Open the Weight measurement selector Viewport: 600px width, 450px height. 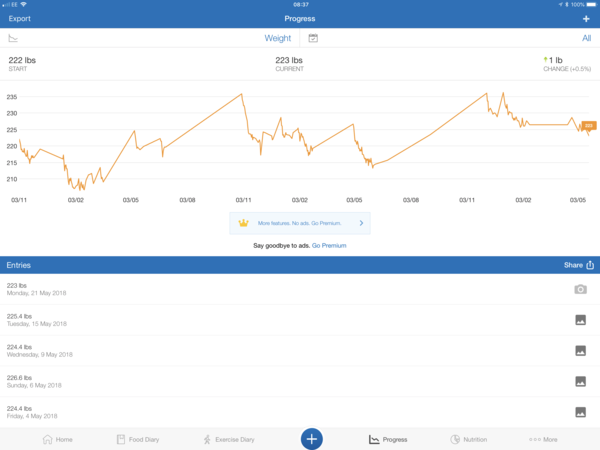click(x=277, y=38)
